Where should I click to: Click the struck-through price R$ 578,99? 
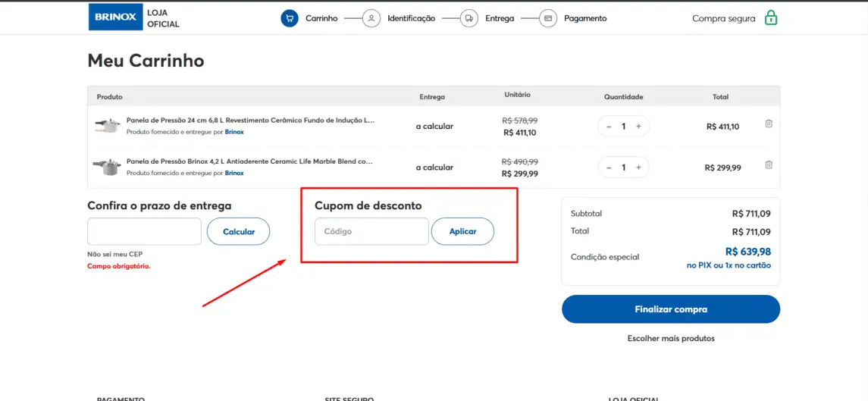point(520,121)
